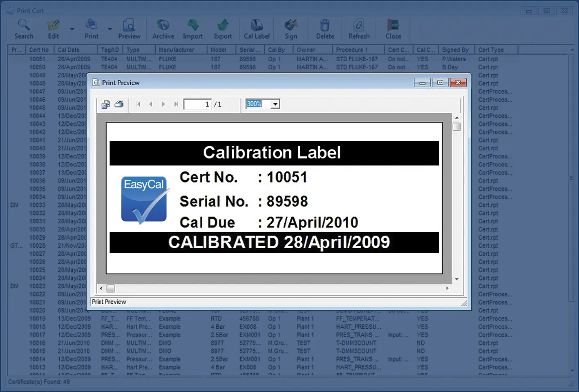This screenshot has height=392, width=579.
Task: Sign the certificate with the Sign icon
Action: click(x=291, y=29)
